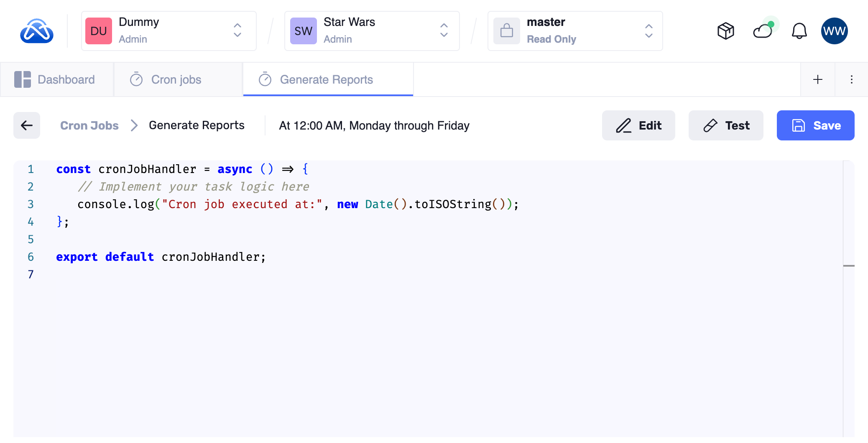
Task: Save the cron job
Action: [815, 125]
